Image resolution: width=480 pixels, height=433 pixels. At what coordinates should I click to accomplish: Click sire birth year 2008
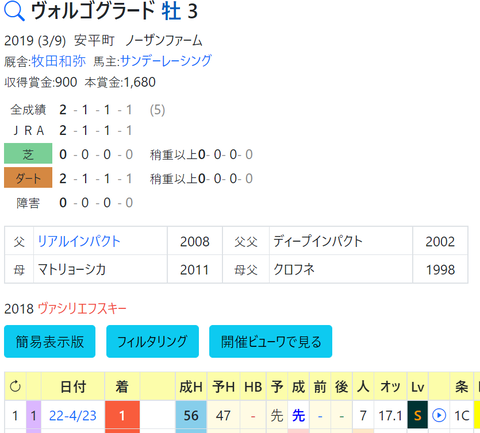195,242
